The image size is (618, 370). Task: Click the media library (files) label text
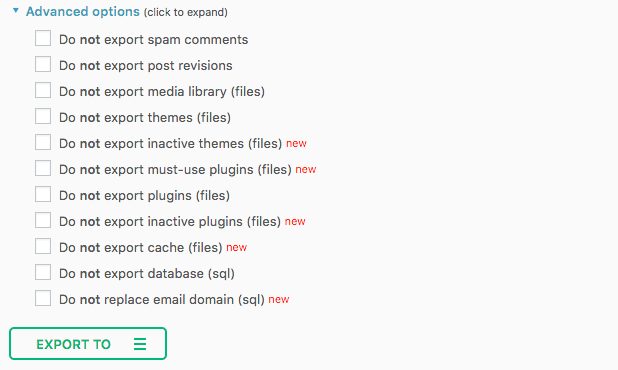pyautogui.click(x=162, y=92)
